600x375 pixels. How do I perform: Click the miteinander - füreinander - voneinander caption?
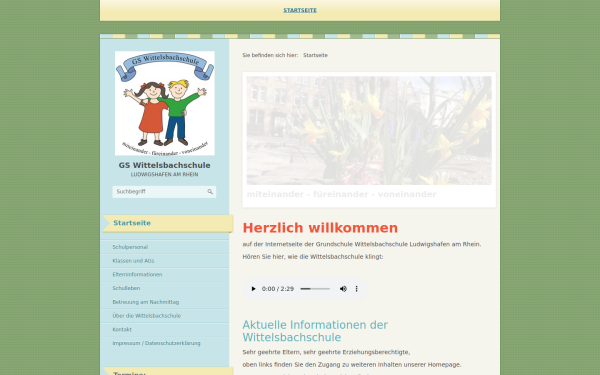341,194
